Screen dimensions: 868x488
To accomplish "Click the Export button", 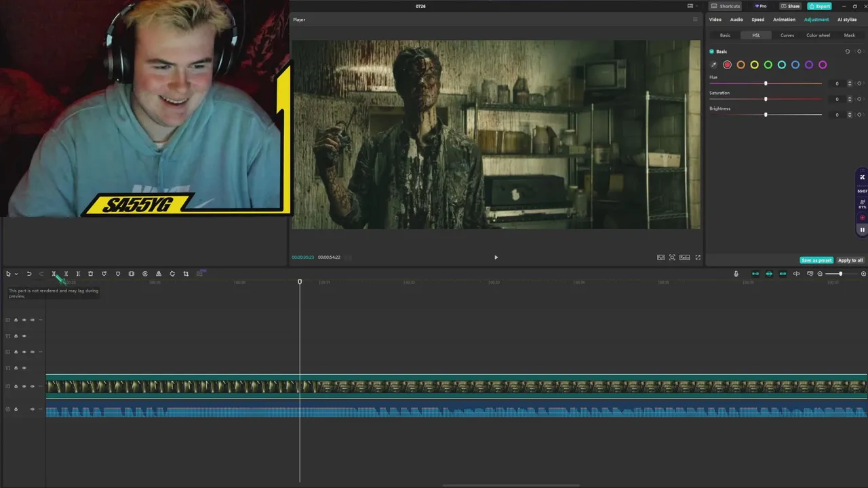I will click(x=820, y=6).
